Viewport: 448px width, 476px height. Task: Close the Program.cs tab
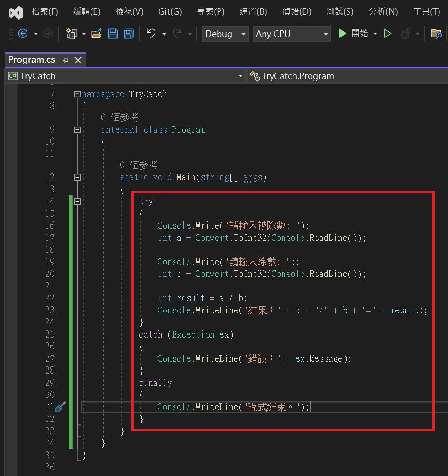coord(78,60)
